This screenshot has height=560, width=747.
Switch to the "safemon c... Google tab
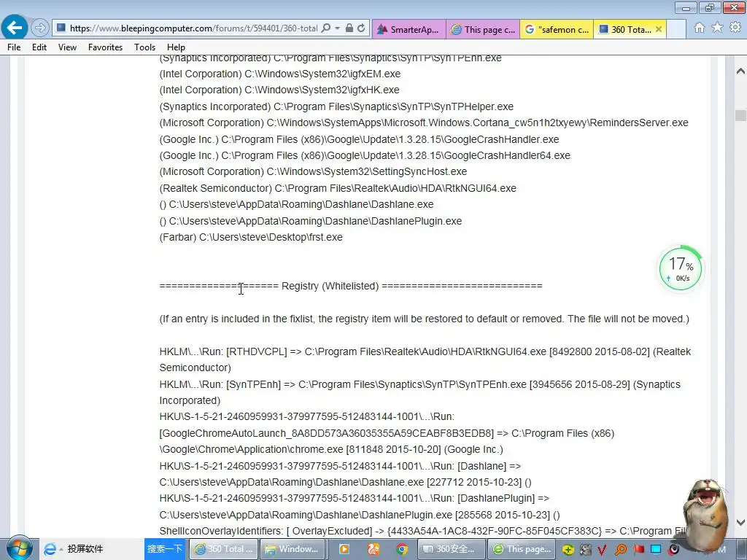557,29
